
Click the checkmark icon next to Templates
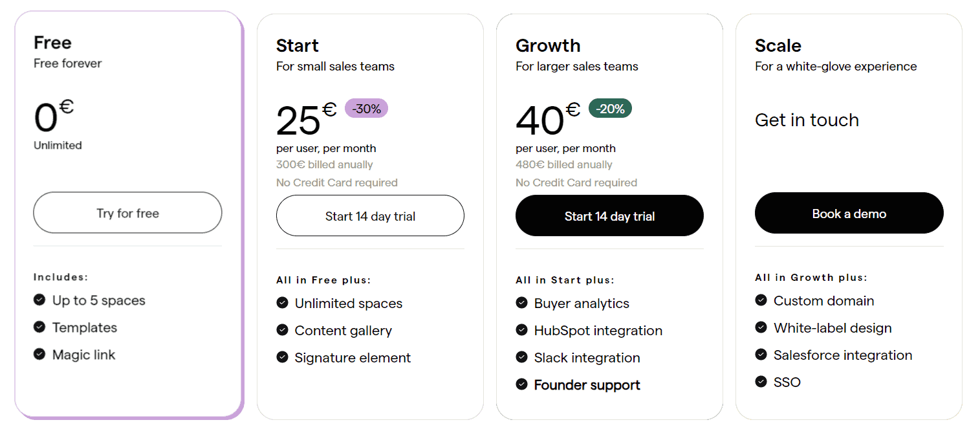point(39,327)
